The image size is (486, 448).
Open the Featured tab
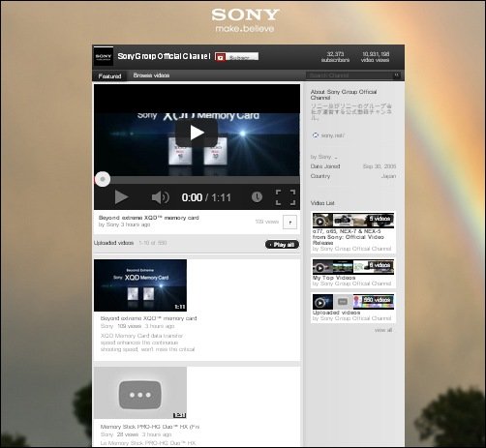click(109, 76)
